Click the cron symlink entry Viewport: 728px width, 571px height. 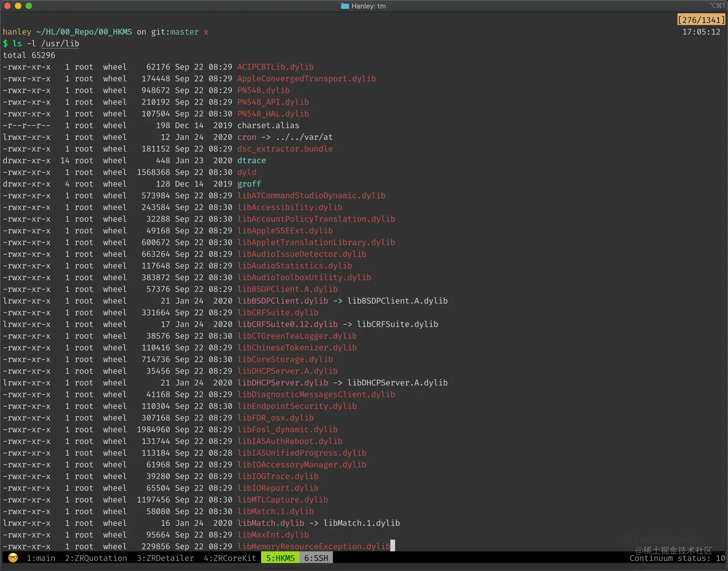click(285, 137)
